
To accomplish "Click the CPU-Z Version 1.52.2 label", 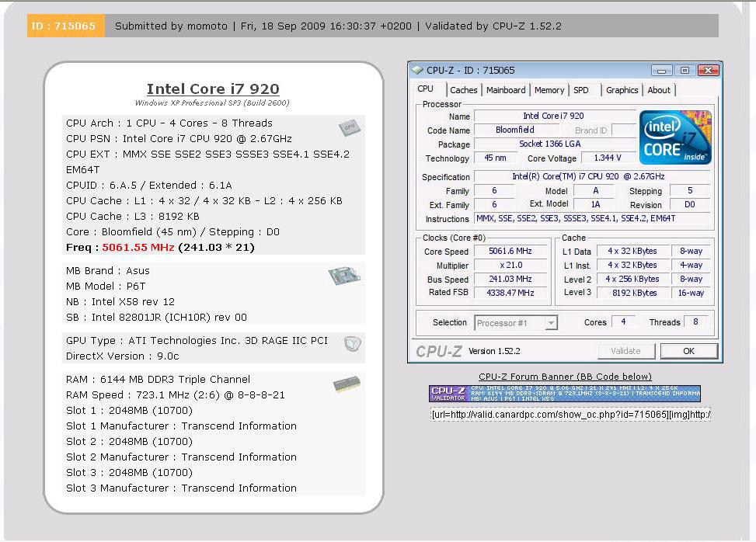I will pyautogui.click(x=494, y=351).
